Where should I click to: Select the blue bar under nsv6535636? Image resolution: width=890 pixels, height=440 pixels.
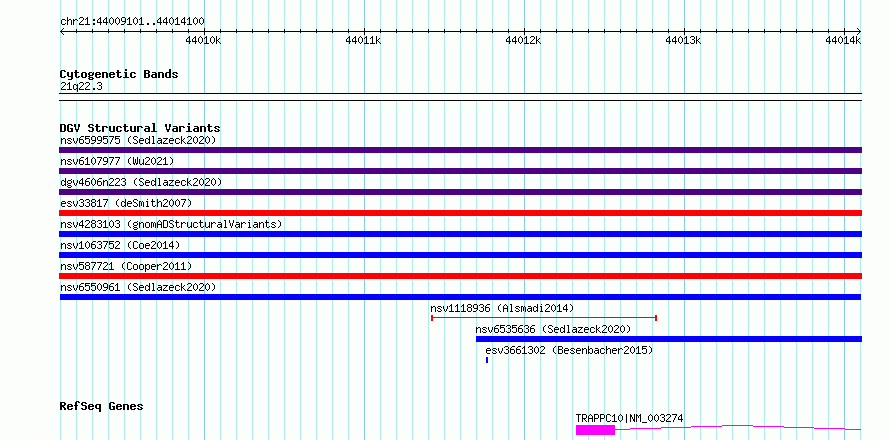(669, 339)
